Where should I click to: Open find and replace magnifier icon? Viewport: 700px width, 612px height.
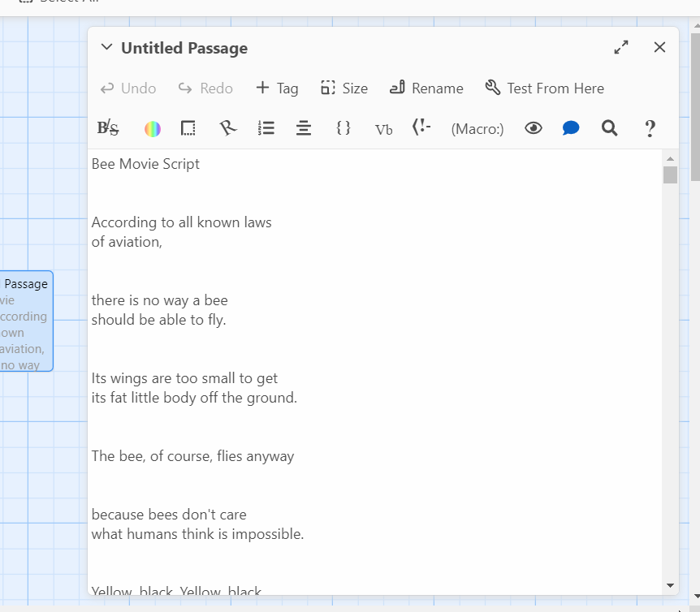(609, 128)
